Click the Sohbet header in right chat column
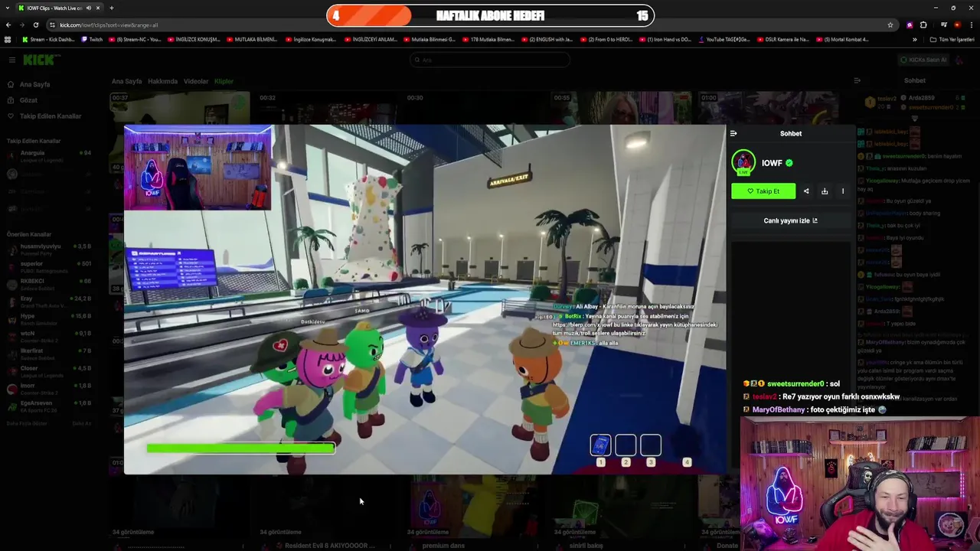Screen dimensions: 980x551 tap(914, 80)
